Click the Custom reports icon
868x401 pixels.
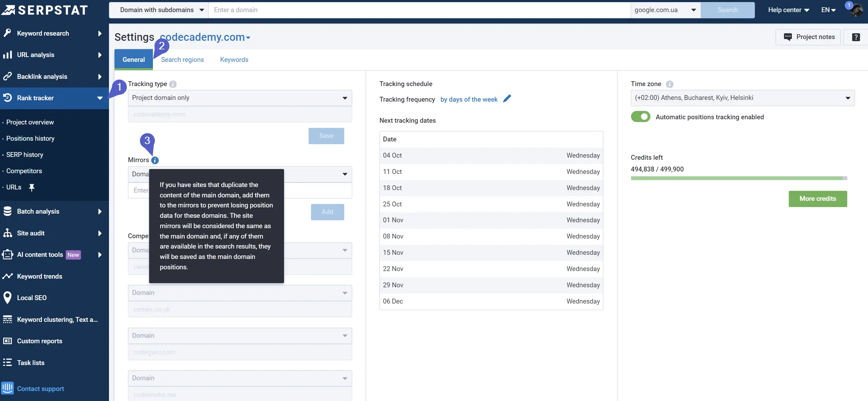7,341
